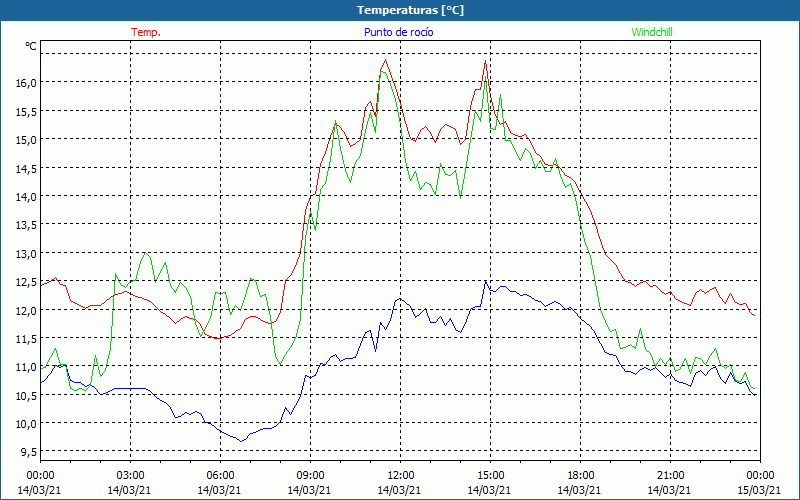Screen dimensions: 800x500
Task: Select the 12:00 time axis label
Action: [x=400, y=475]
